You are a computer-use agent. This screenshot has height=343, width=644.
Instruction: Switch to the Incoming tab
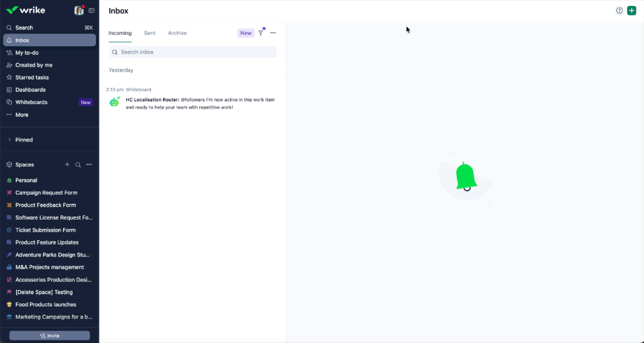click(x=120, y=33)
